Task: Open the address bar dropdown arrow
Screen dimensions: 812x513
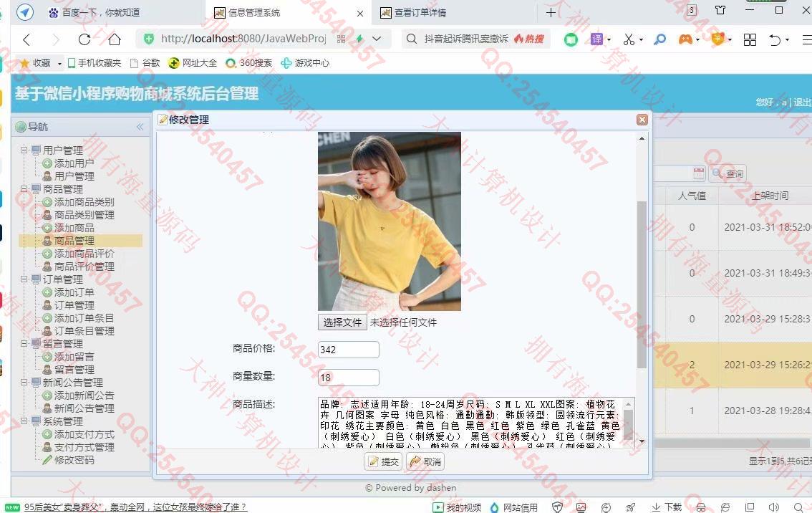Action: point(377,39)
